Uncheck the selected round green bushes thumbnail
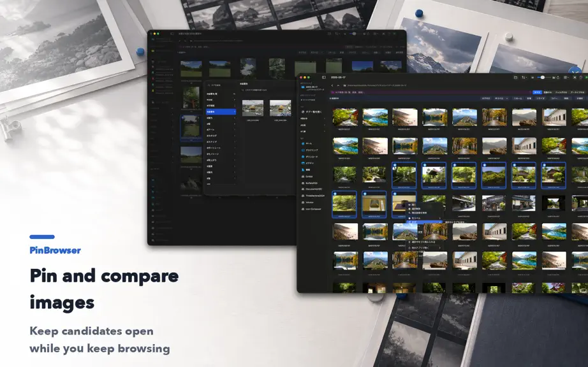Screen dimensions: 588x367 [455, 164]
